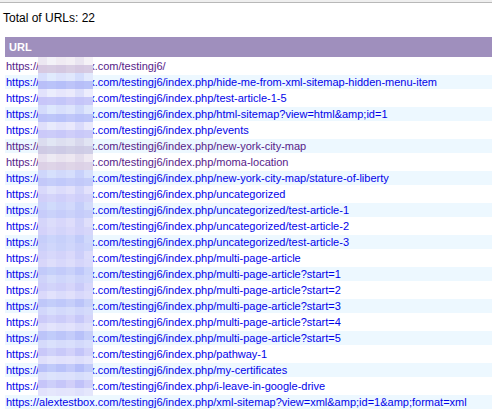The image size is (492, 411).
Task: Select the 'Total of URLs: 22' text
Action: 49,18
